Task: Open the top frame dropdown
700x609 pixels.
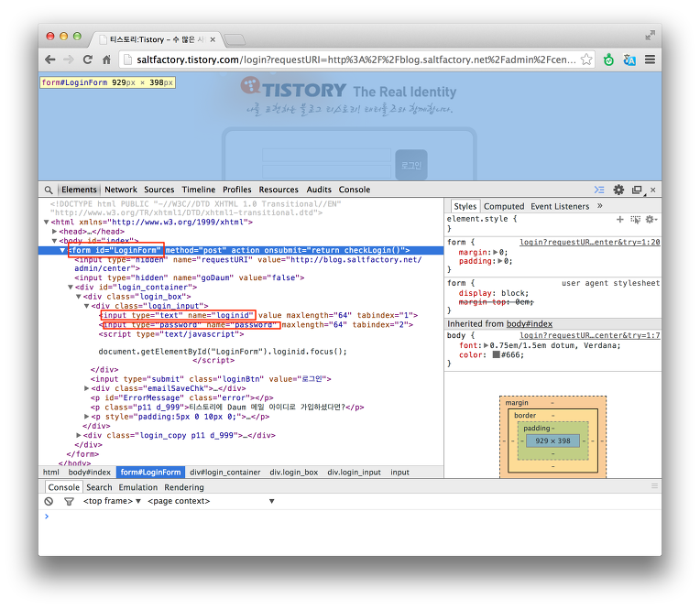Action: (112, 501)
